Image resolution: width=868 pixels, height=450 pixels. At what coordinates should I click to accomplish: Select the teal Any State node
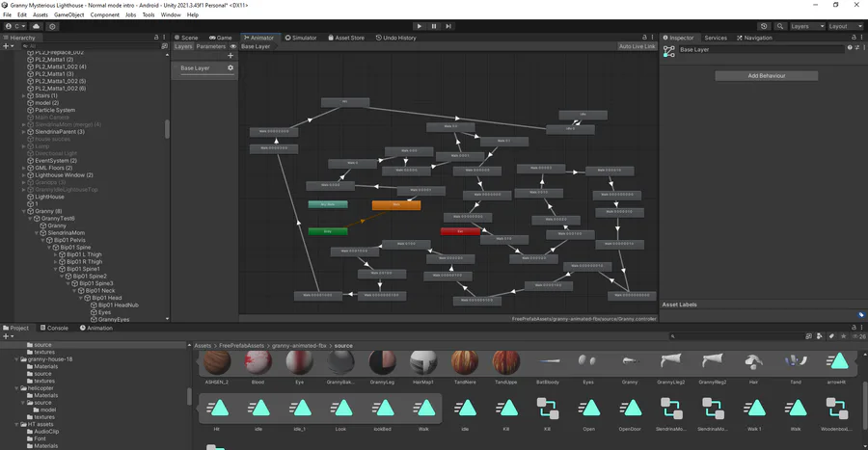(328, 204)
